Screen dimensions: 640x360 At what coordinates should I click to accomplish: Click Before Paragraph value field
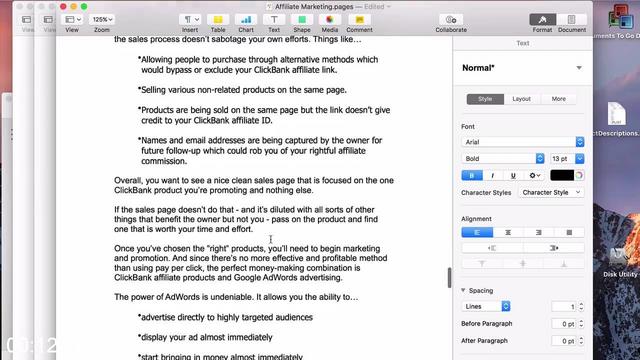pyautogui.click(x=564, y=324)
